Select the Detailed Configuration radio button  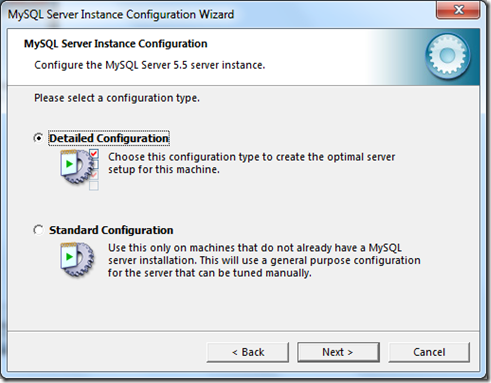click(x=39, y=138)
